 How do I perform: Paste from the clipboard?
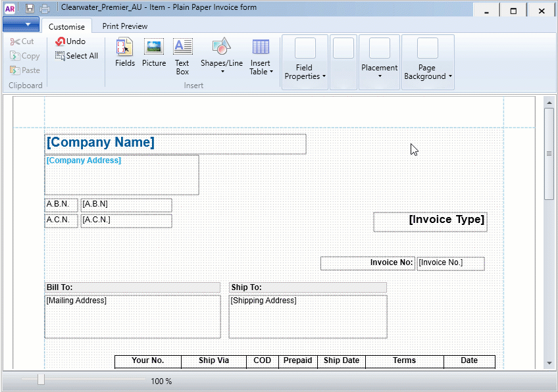(24, 70)
